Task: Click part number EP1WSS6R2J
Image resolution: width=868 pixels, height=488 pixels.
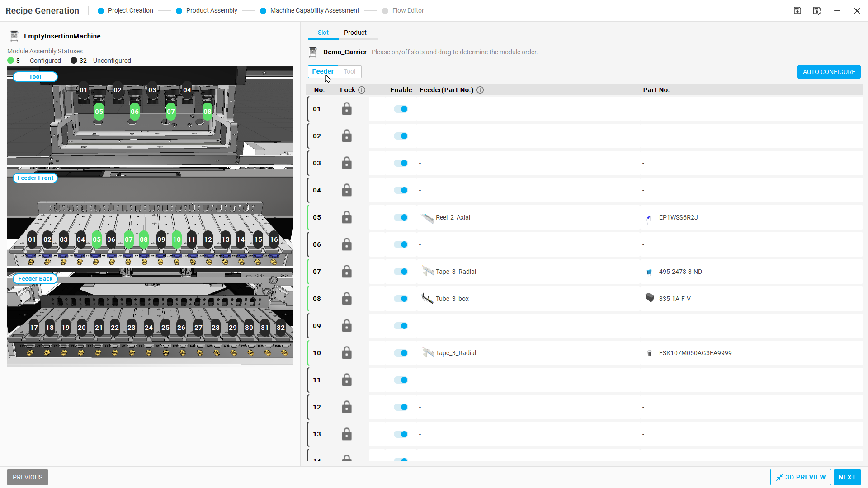Action: click(678, 217)
